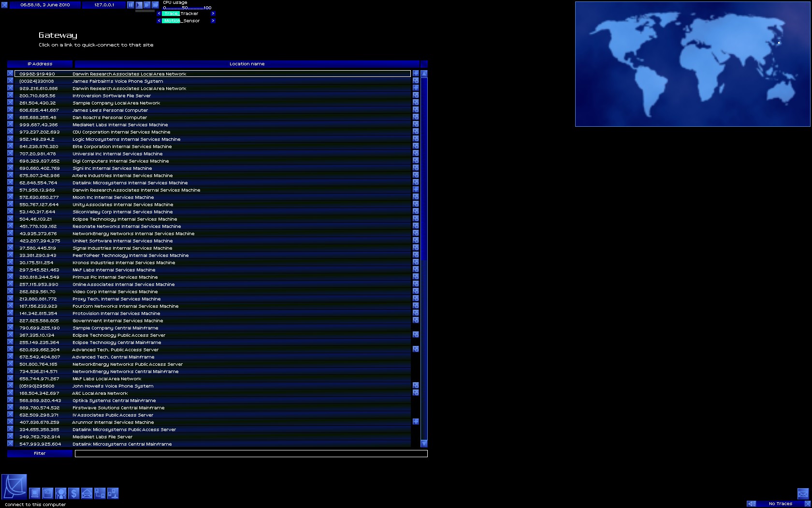This screenshot has width=812, height=508.
Task: Toggle map marker for Advanced Tech. Public Access Server
Action: coord(416,349)
